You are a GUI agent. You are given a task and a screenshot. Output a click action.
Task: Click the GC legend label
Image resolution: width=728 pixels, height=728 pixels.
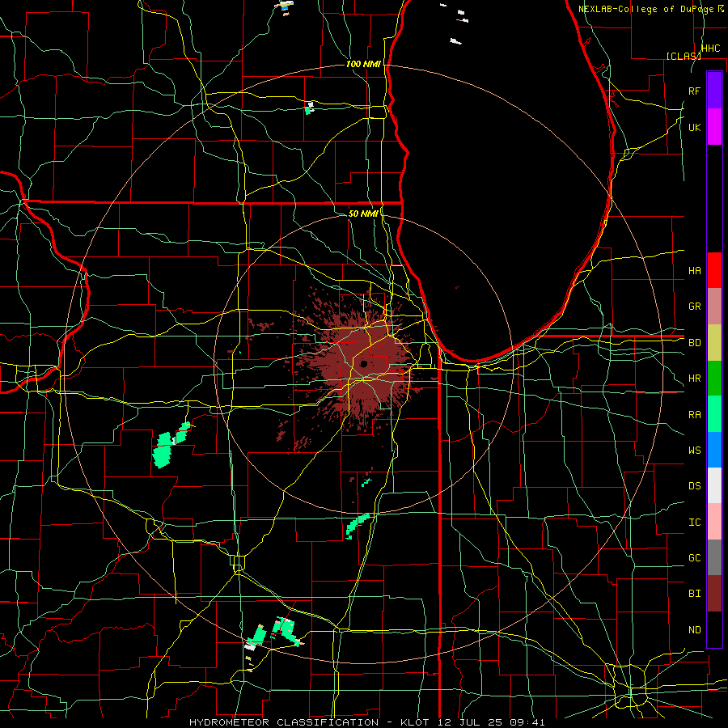(x=694, y=557)
